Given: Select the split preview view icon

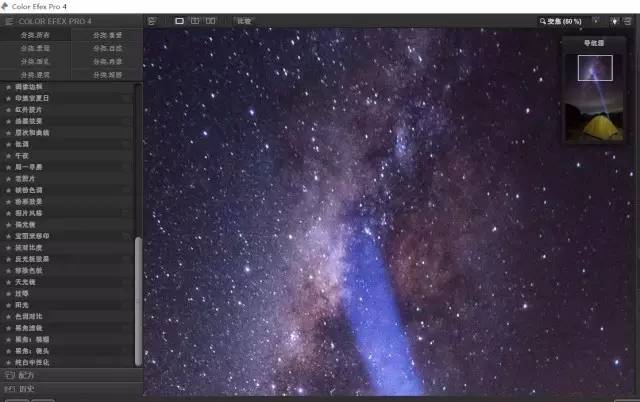Looking at the screenshot, I should pyautogui.click(x=195, y=21).
